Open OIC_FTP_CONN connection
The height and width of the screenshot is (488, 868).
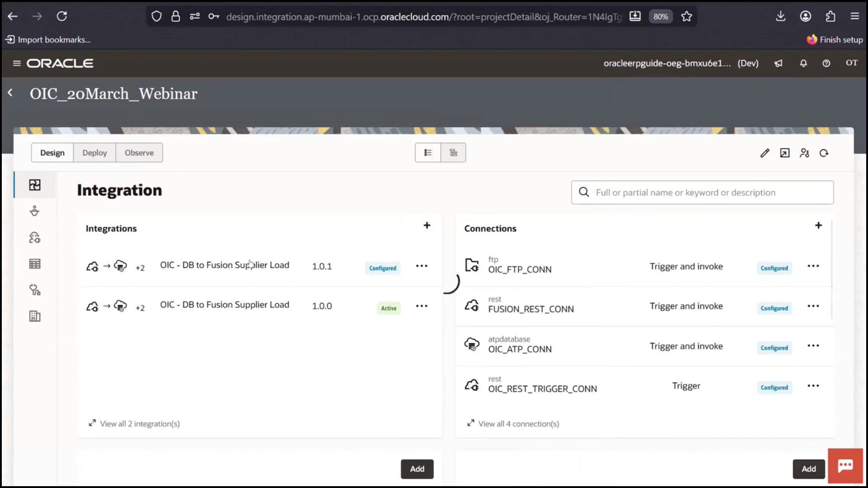click(519, 270)
